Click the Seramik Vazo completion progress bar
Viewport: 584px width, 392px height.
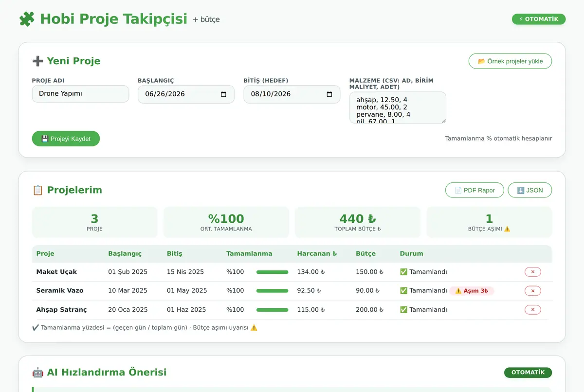pyautogui.click(x=272, y=291)
